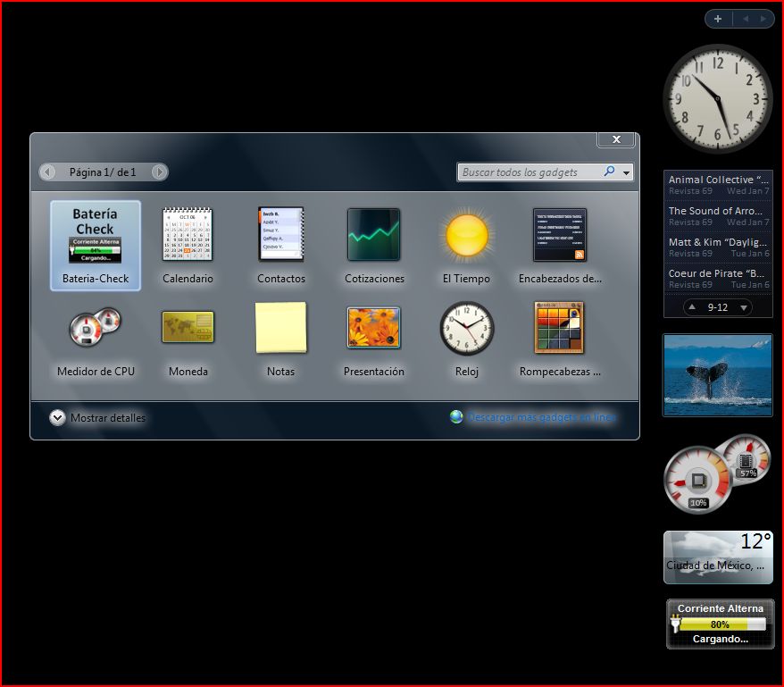Go to previous gadget gallery page

click(x=47, y=172)
